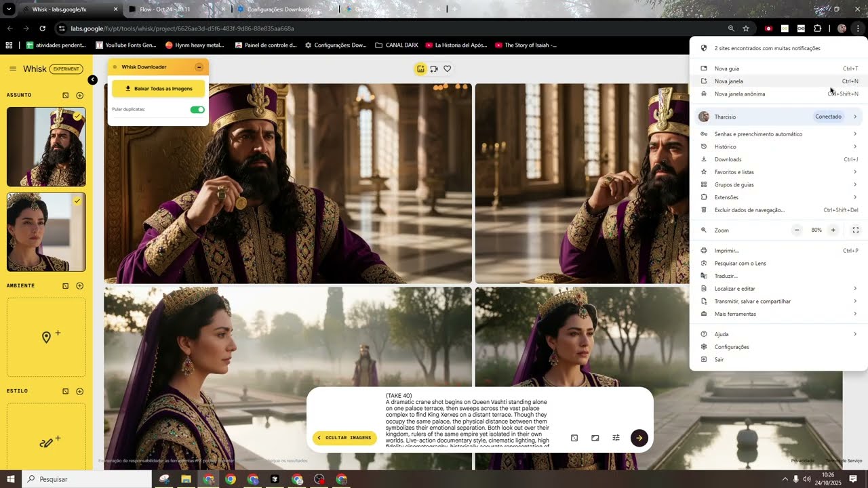This screenshot has height=488, width=868.
Task: Open File Explorer from the taskbar
Action: [186, 479]
